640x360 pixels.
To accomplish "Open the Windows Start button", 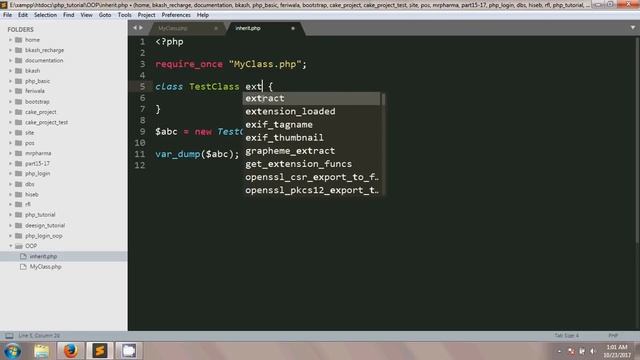I will pyautogui.click(x=13, y=351).
